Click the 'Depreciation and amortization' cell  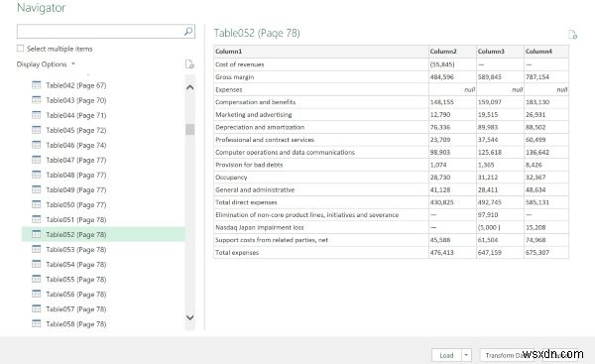pos(321,127)
